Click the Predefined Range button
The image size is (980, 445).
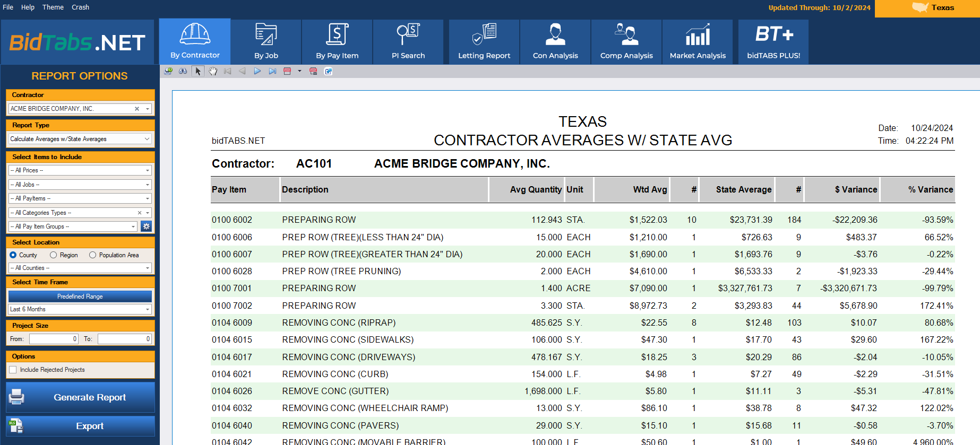tap(80, 296)
